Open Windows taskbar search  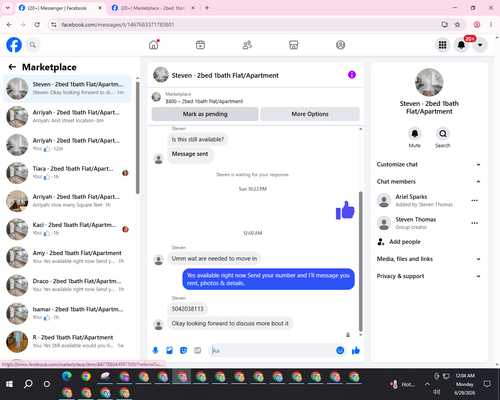(x=28, y=384)
